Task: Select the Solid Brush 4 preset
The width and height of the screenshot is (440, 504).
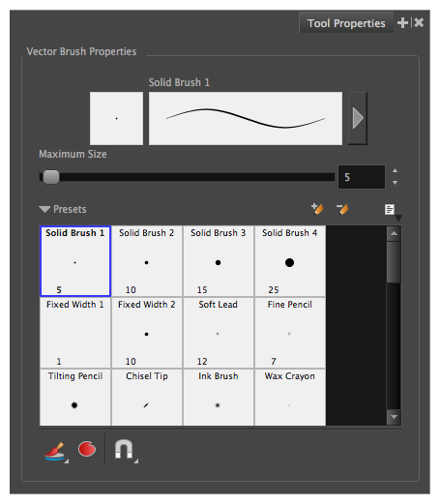Action: click(x=289, y=261)
